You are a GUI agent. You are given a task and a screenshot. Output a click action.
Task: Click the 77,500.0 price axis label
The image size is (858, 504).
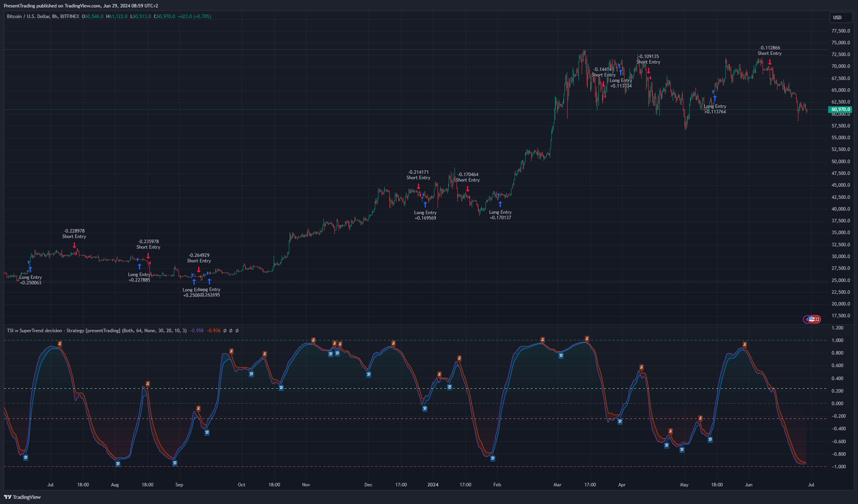841,31
